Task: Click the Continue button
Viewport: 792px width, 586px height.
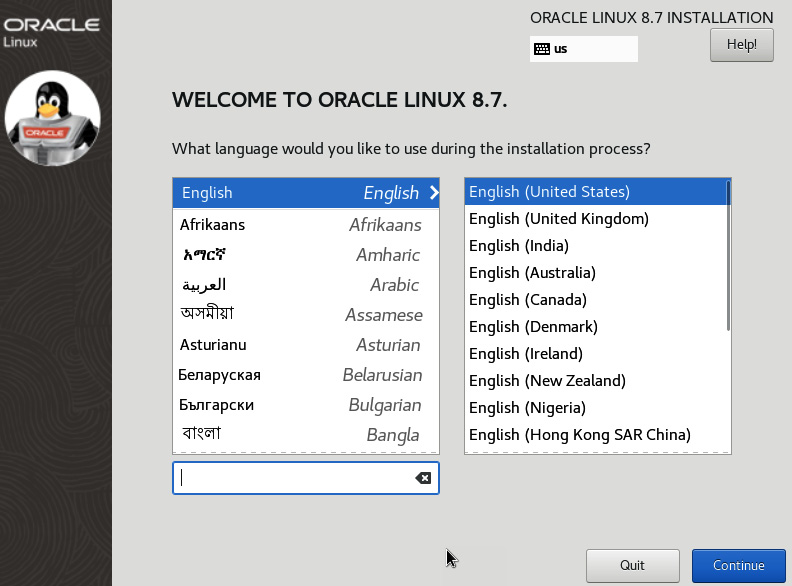Action: 738,565
